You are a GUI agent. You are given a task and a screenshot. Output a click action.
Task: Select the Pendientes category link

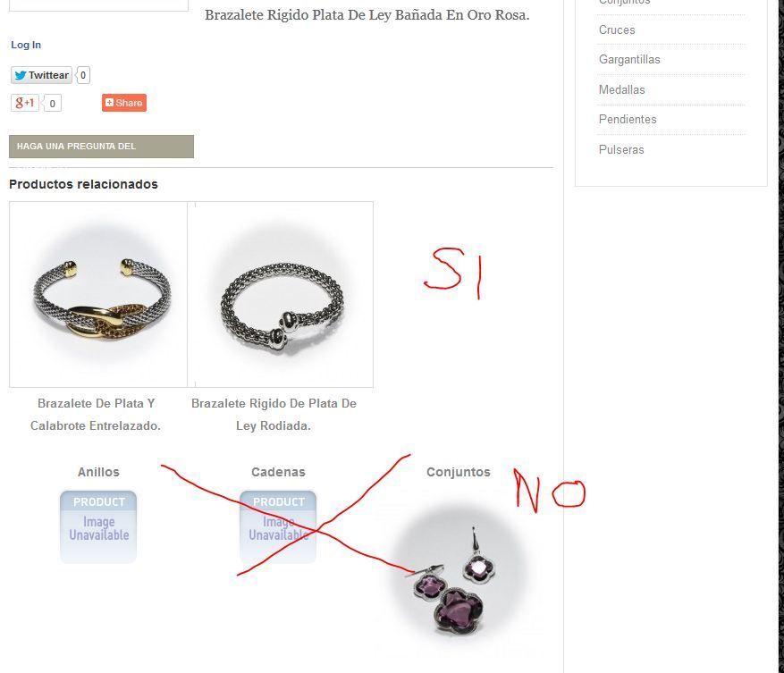(628, 120)
